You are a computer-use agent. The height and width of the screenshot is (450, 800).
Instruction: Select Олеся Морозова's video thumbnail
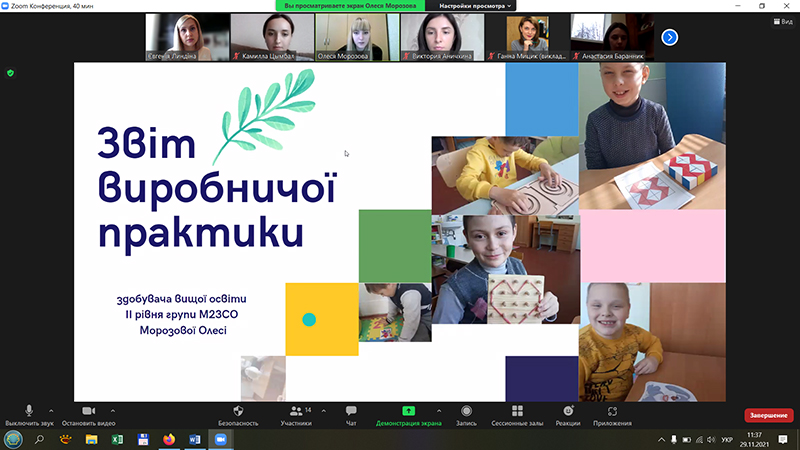coord(357,38)
